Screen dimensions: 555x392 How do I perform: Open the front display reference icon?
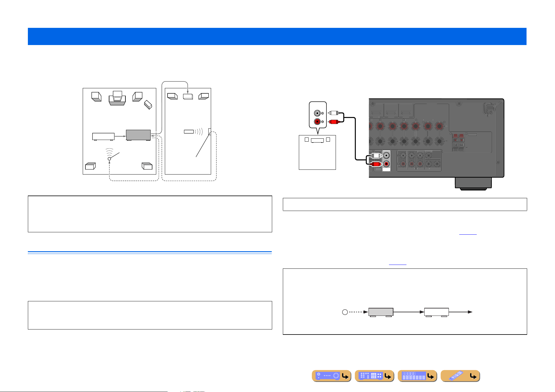[417, 376]
